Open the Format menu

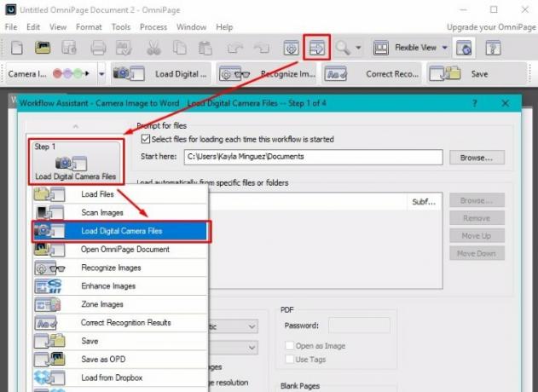tap(89, 27)
